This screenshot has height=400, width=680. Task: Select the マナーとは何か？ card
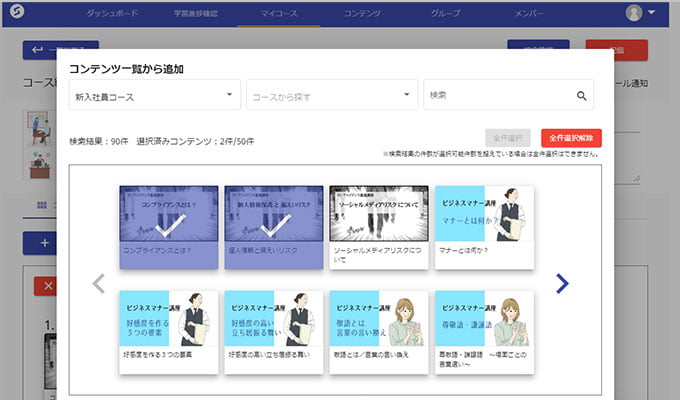click(484, 227)
